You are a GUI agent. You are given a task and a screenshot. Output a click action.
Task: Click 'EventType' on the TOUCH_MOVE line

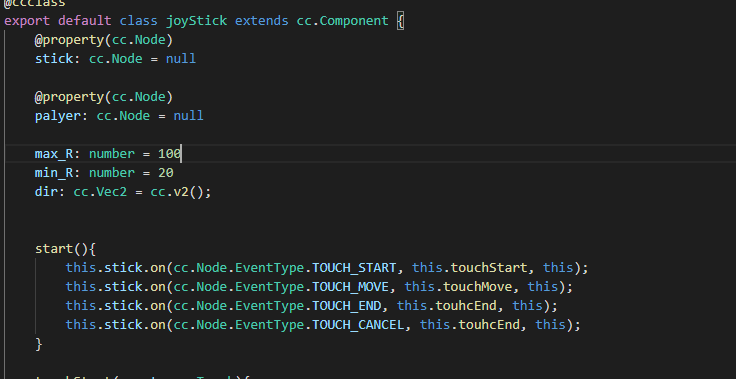269,286
